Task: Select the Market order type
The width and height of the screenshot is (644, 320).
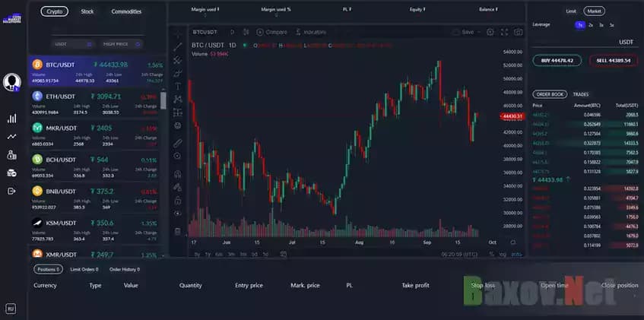Action: (595, 11)
